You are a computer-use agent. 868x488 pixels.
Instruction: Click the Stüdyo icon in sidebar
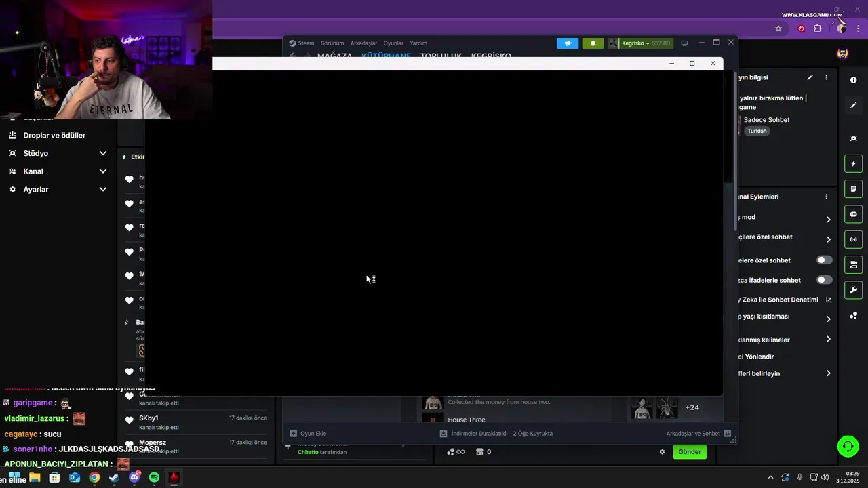[x=12, y=153]
